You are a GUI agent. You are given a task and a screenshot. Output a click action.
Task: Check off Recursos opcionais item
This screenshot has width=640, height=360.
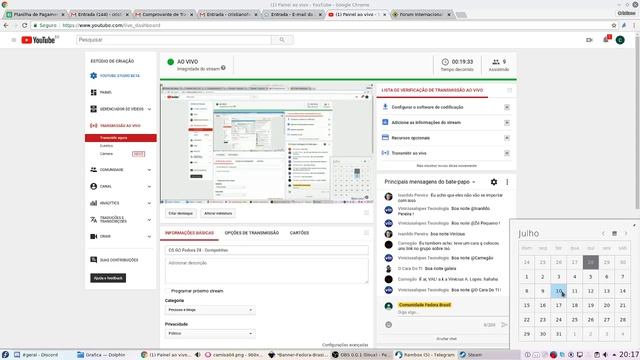click(x=507, y=138)
